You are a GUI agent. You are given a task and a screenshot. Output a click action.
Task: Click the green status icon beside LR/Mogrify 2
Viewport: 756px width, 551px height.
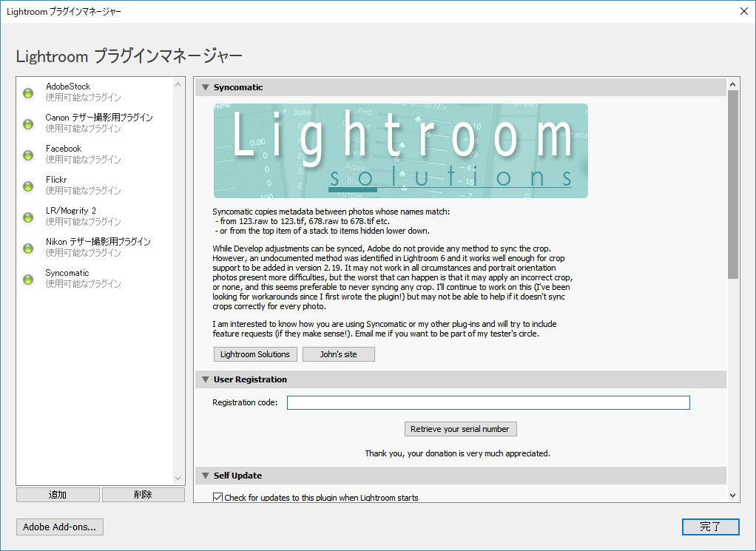pyautogui.click(x=28, y=217)
